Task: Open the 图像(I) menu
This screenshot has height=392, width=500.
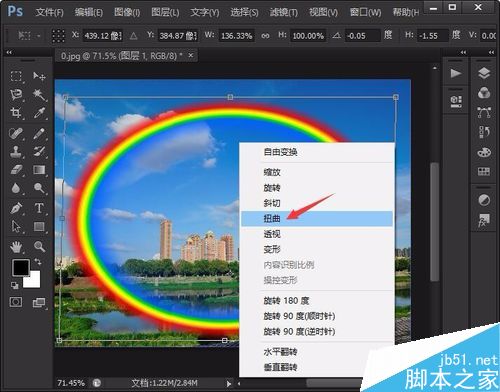Action: click(x=127, y=13)
